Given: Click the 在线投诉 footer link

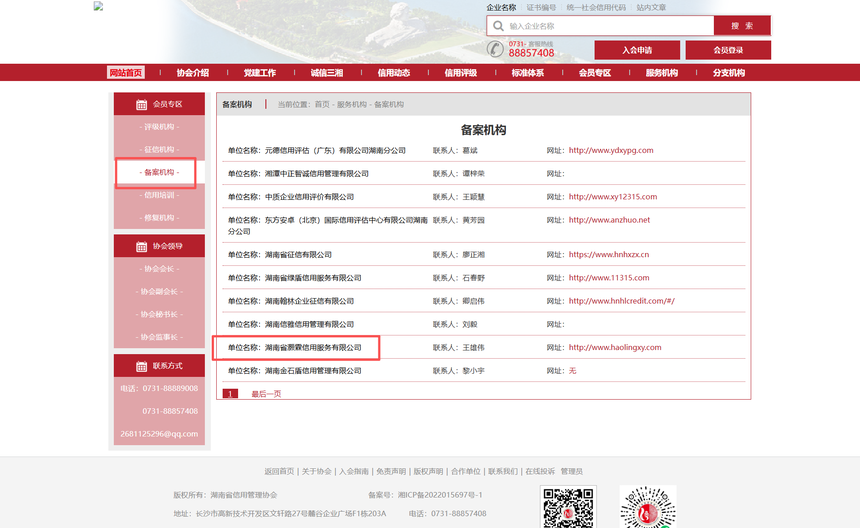Looking at the screenshot, I should click(x=539, y=471).
